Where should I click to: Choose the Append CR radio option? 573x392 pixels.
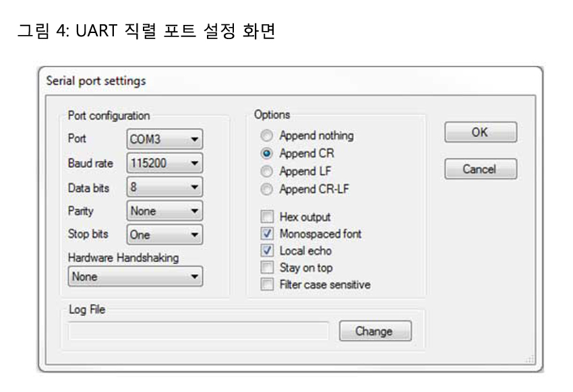268,153
